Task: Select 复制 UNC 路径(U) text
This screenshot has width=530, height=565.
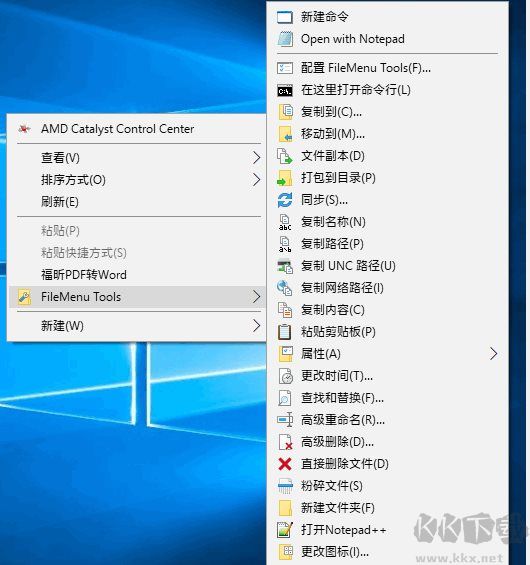Action: coord(348,266)
